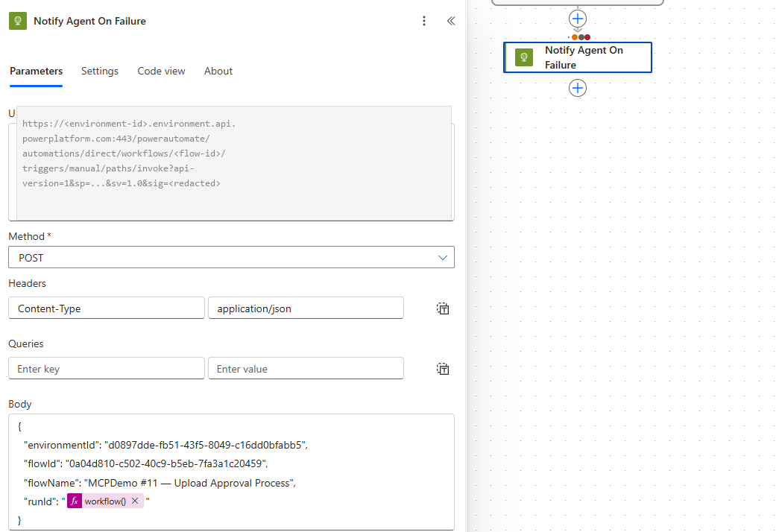
Task: Switch to the Settings tab
Action: 100,71
